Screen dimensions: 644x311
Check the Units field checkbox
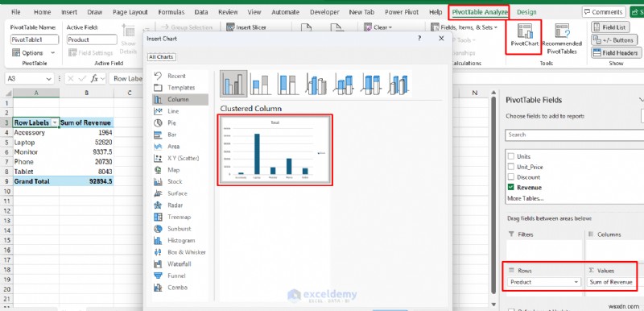pyautogui.click(x=511, y=156)
